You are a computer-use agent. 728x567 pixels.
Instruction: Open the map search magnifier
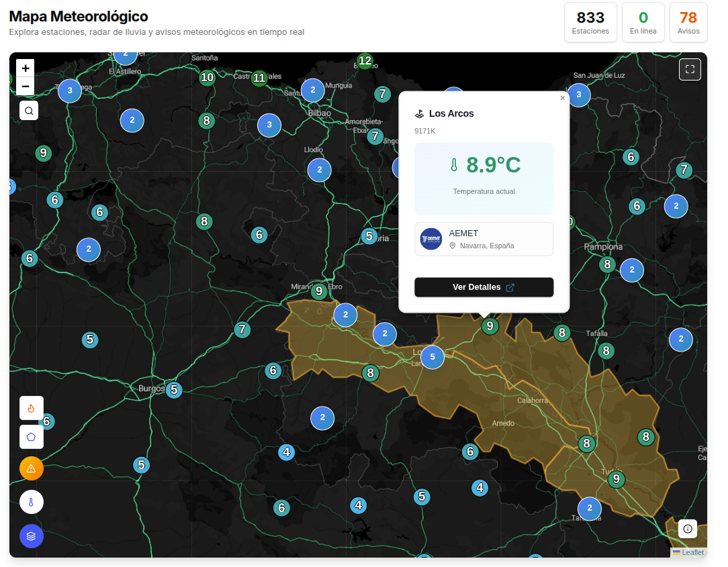point(29,111)
